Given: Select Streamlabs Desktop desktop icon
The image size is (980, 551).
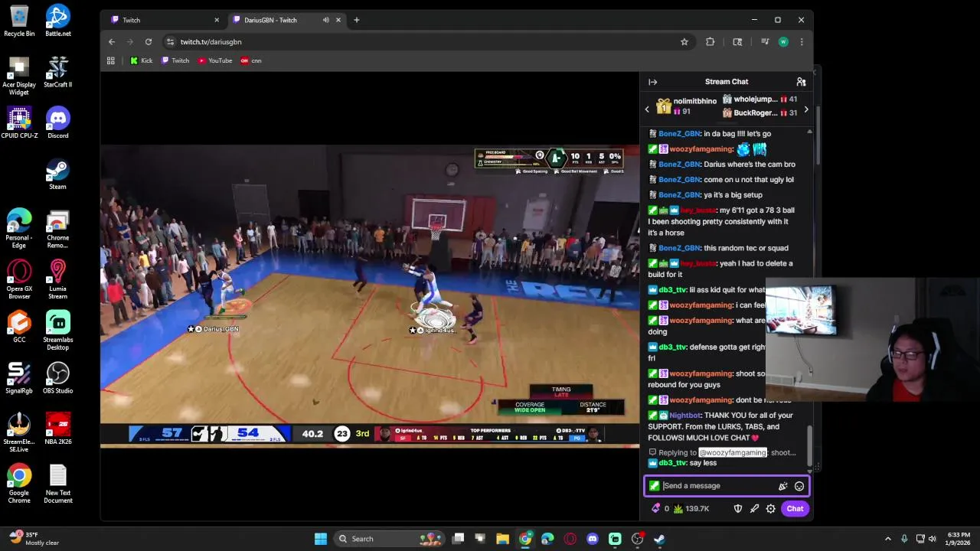Looking at the screenshot, I should [58, 331].
